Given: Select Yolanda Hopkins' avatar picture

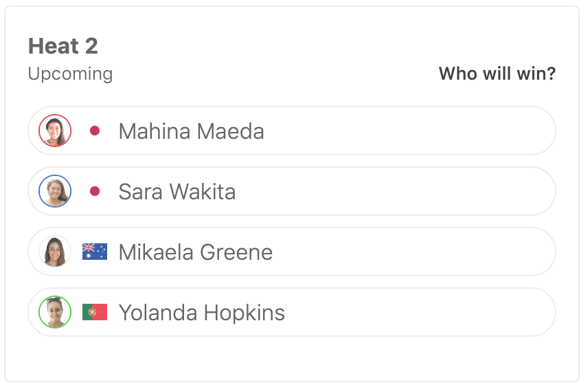Looking at the screenshot, I should coord(55,312).
